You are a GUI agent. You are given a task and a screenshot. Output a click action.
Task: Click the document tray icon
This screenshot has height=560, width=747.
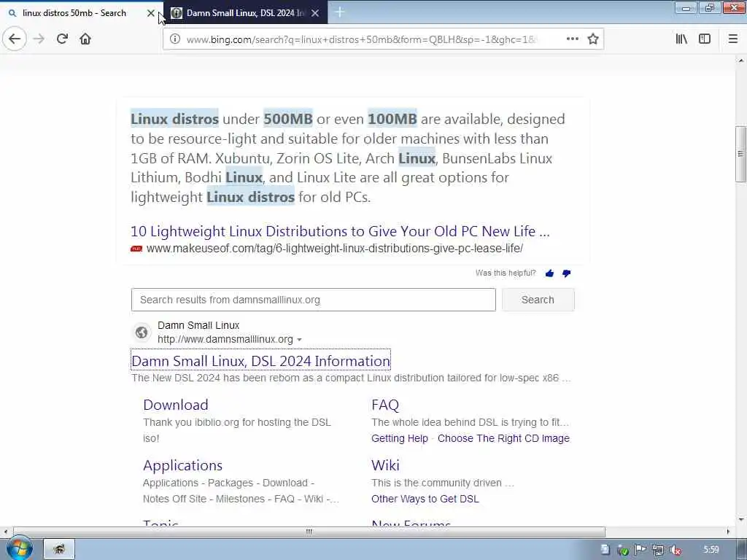pyautogui.click(x=605, y=550)
